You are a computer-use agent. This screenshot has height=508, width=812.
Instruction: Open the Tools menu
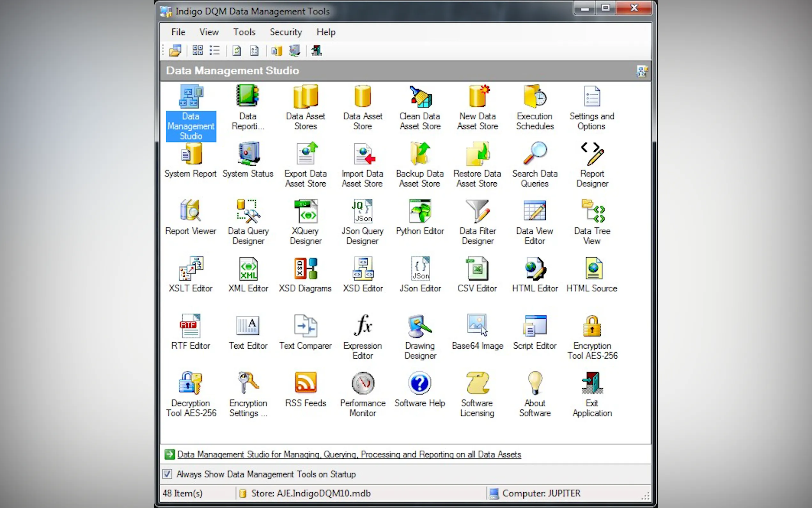pos(244,32)
